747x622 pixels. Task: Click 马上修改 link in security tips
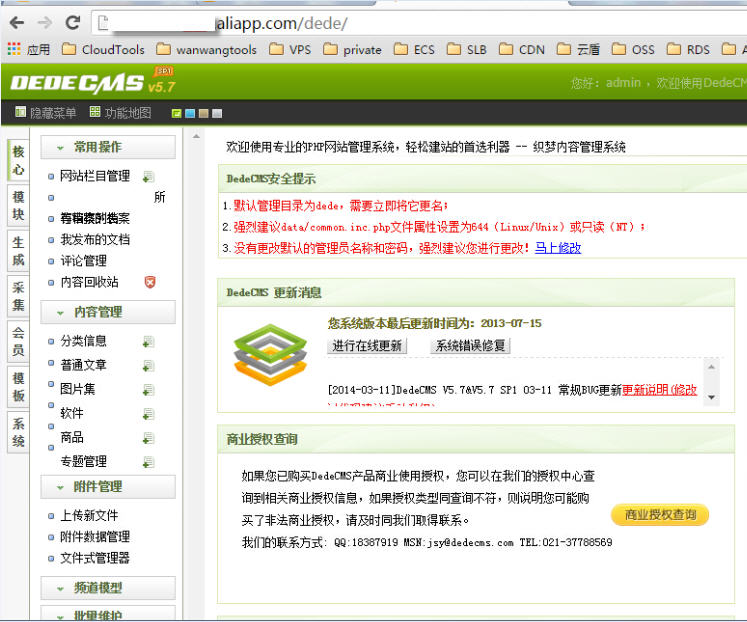pos(558,248)
